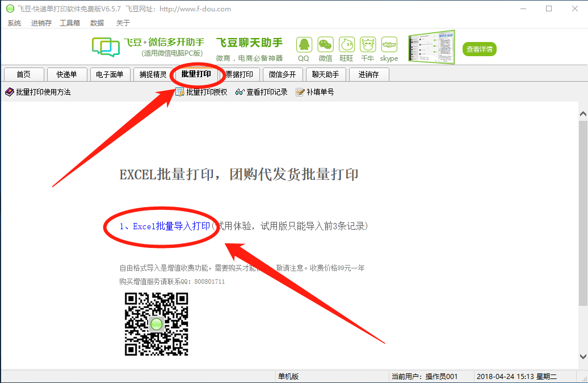Click the 收费价格99元一年 pricing notice line
This screenshot has width=588, height=383.
242,268
